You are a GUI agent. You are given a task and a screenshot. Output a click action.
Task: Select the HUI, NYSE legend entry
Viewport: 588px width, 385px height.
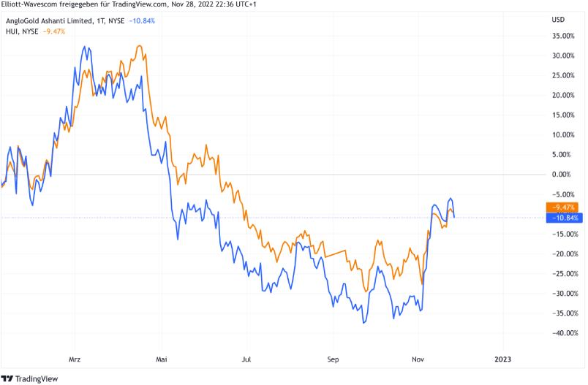click(x=20, y=32)
